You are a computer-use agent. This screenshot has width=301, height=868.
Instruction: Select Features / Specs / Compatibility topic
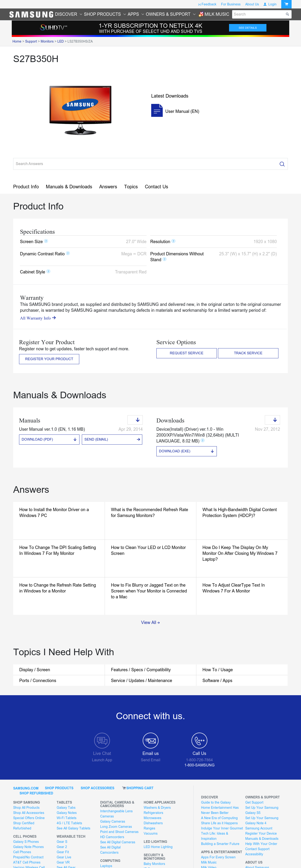(150, 670)
